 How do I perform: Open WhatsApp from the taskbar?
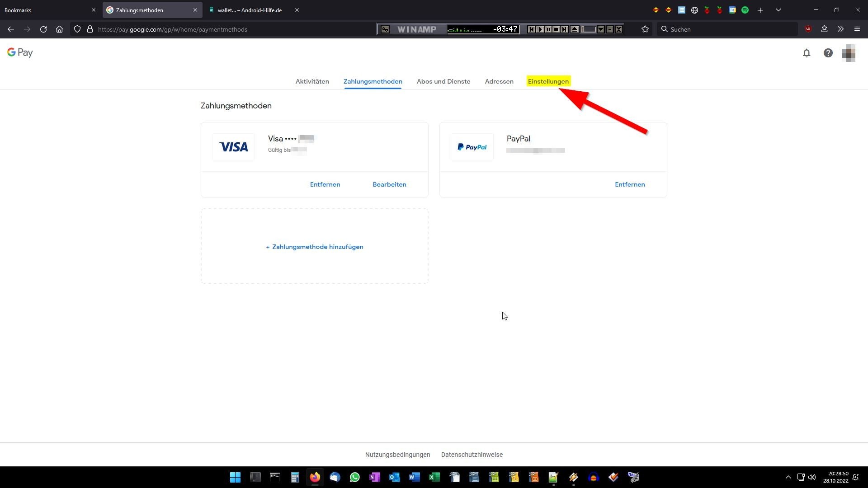pyautogui.click(x=355, y=477)
